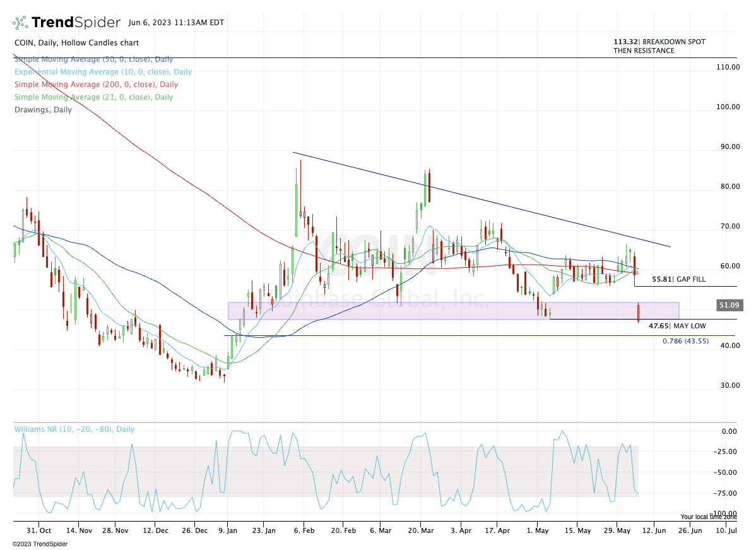
Task: Click the COIN, Daily, Hollow Candles chart title
Action: 76,43
